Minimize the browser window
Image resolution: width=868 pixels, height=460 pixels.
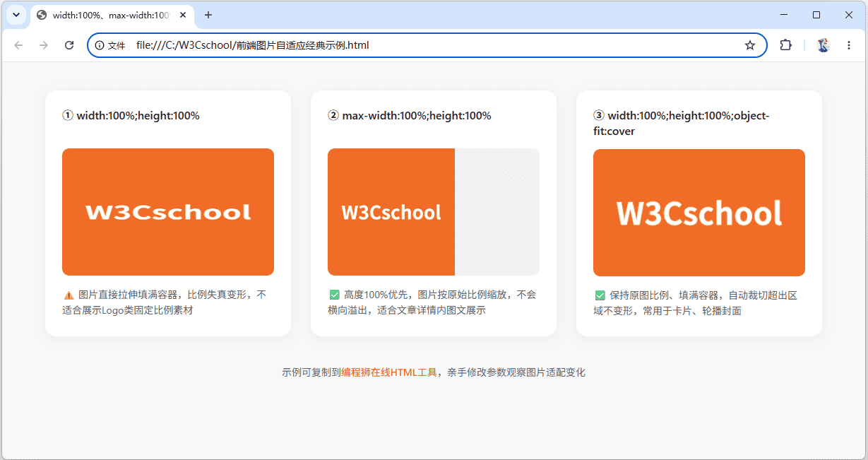point(784,15)
